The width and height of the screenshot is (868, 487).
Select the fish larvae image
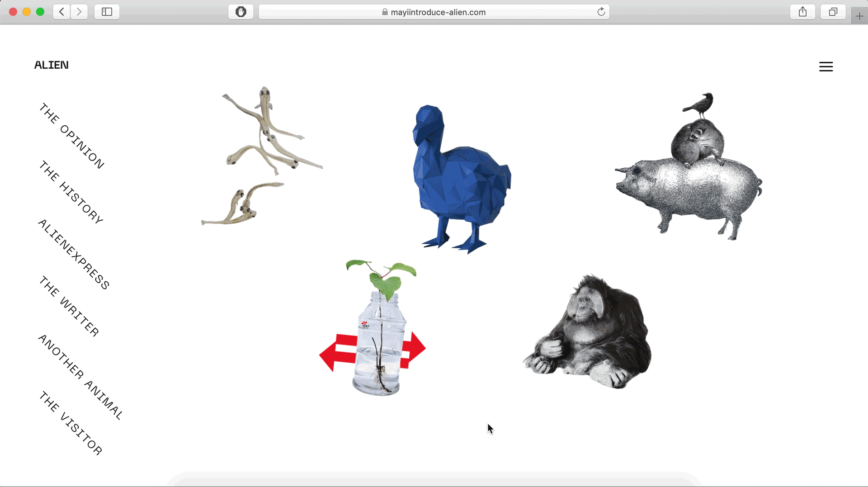(x=262, y=156)
